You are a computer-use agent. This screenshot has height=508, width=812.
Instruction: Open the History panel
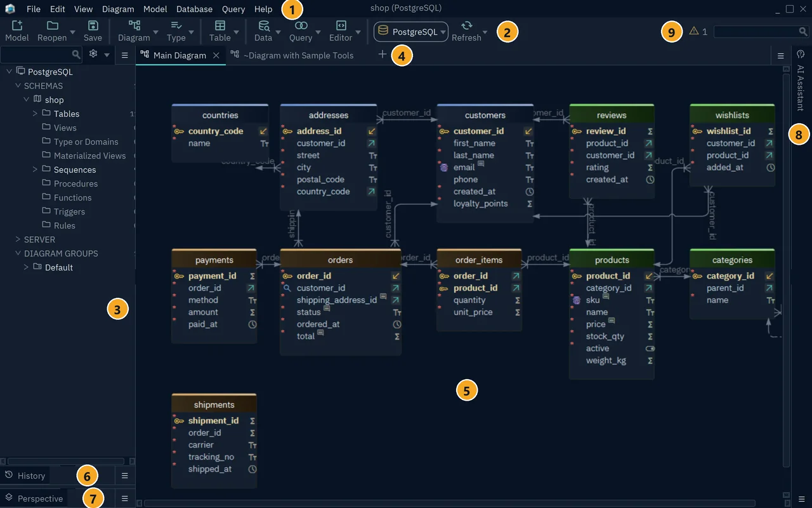click(25, 476)
